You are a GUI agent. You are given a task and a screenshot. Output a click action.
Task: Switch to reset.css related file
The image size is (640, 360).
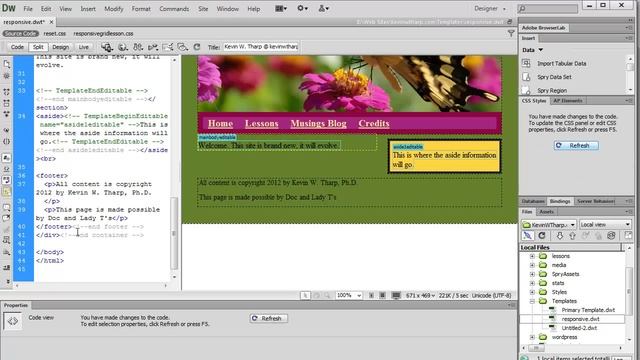(55, 33)
